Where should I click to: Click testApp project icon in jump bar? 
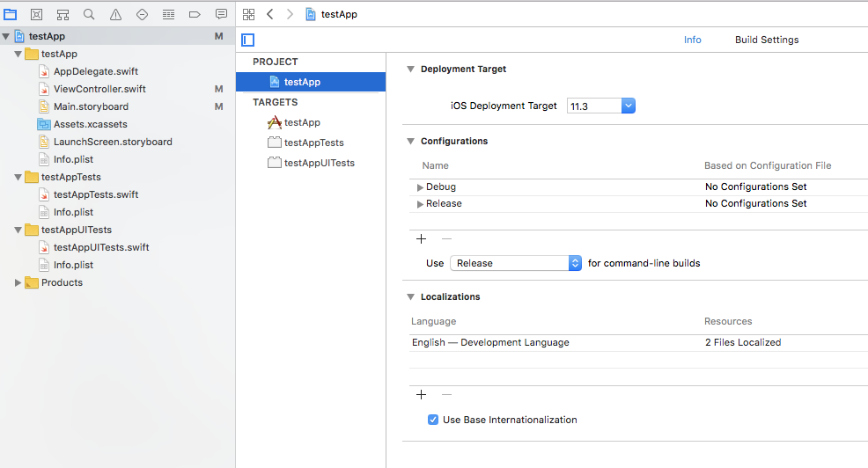(311, 14)
